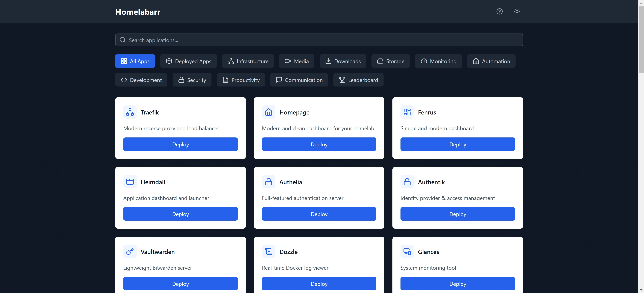Deploy the Glances monitoring tool
Image resolution: width=644 pixels, height=293 pixels.
coord(458,283)
